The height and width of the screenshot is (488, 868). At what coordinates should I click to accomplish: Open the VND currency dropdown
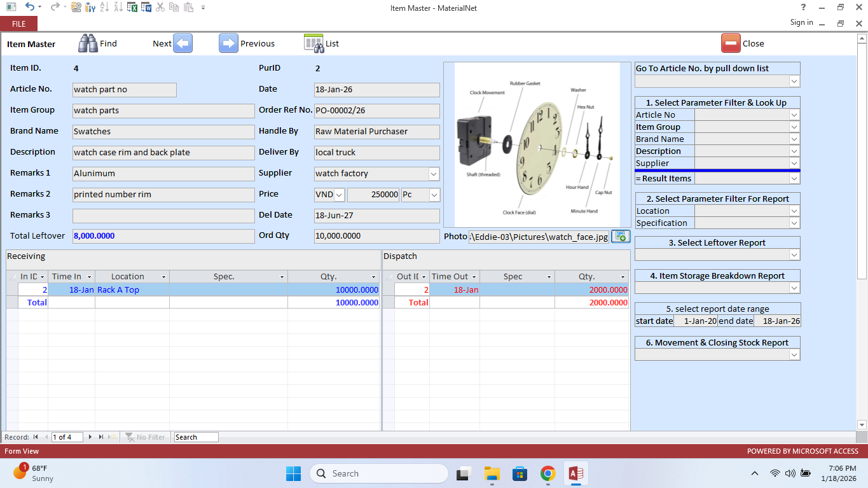339,195
